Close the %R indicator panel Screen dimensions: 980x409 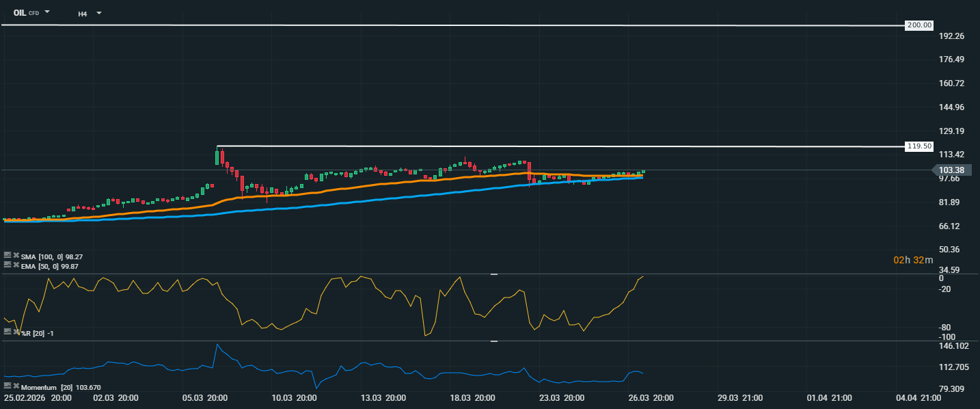point(16,331)
